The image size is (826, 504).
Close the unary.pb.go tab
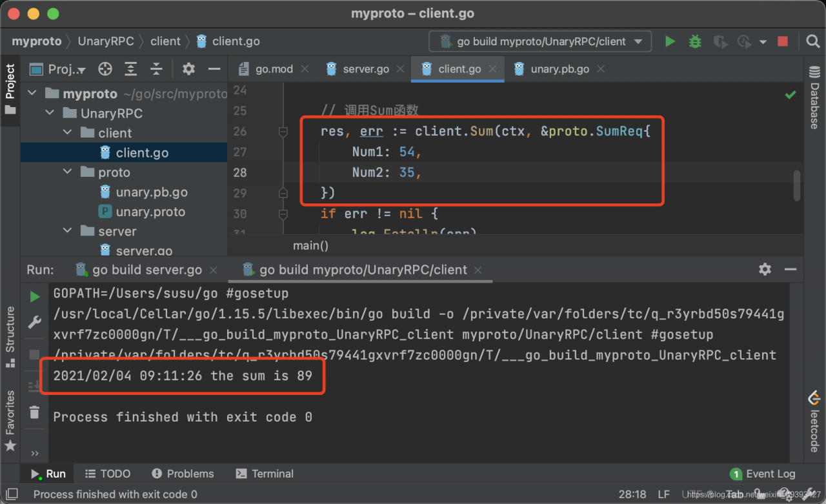coord(601,69)
